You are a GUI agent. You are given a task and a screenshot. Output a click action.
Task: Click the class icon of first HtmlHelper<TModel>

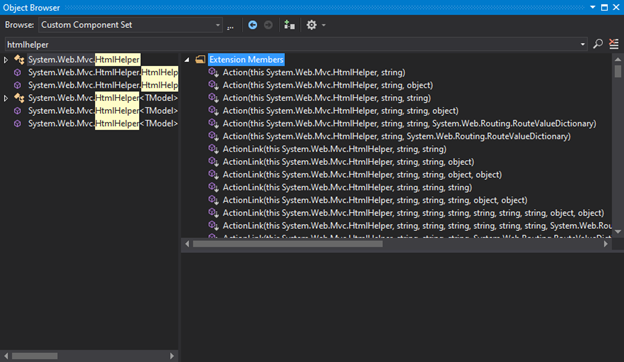pos(19,98)
